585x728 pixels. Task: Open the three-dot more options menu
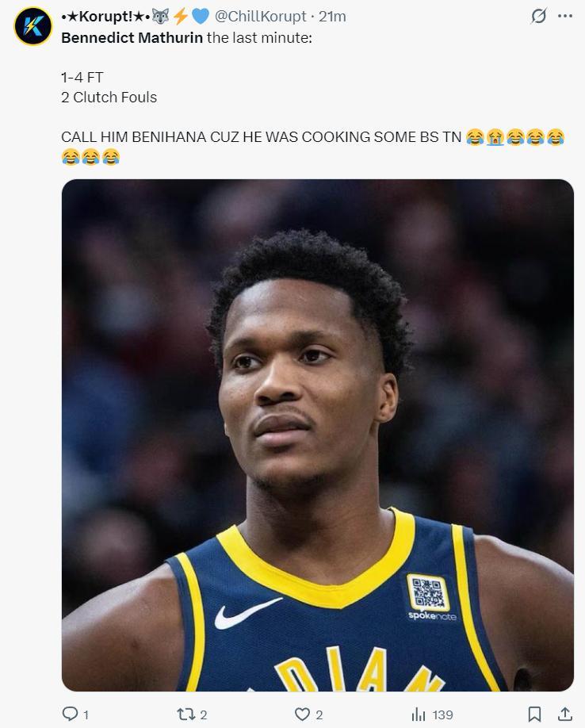tap(564, 16)
